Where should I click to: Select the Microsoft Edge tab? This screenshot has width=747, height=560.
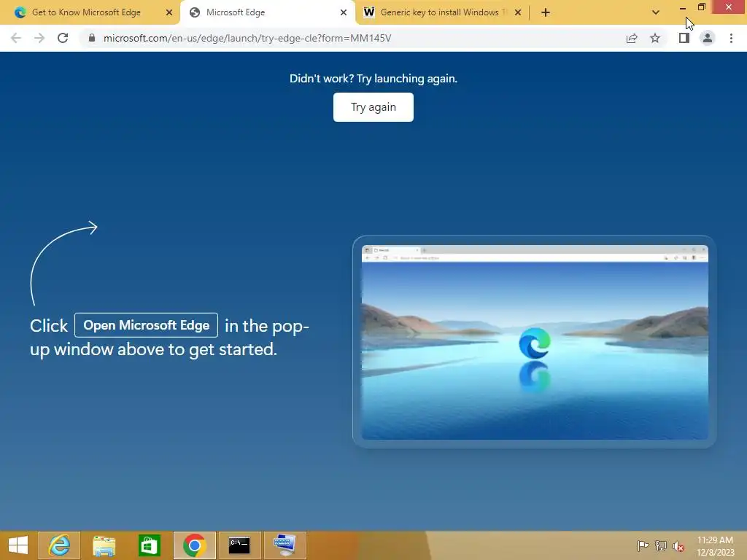268,12
